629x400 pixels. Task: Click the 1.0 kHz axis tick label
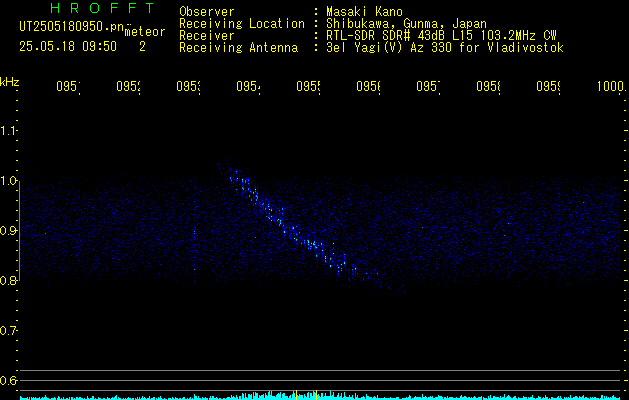[x=8, y=181]
